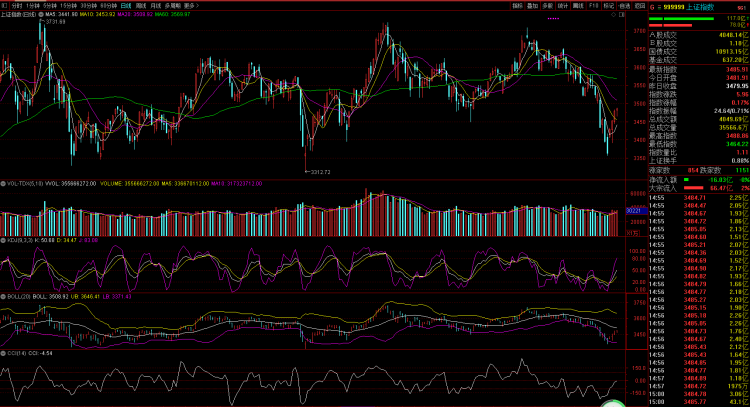Viewport: 750px width, 407px height.
Task: Open the 叠加 overlay menu
Action: (x=532, y=6)
